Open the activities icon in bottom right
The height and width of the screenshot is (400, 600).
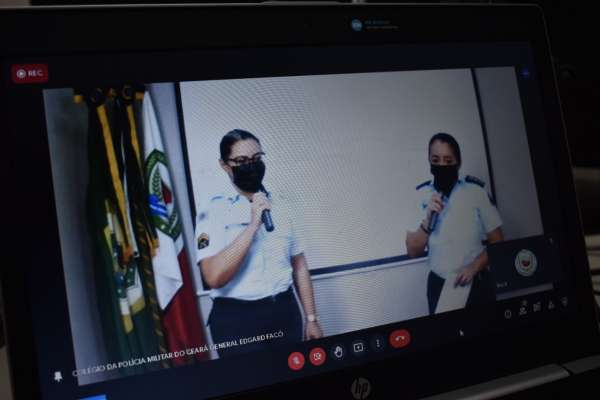[550, 304]
